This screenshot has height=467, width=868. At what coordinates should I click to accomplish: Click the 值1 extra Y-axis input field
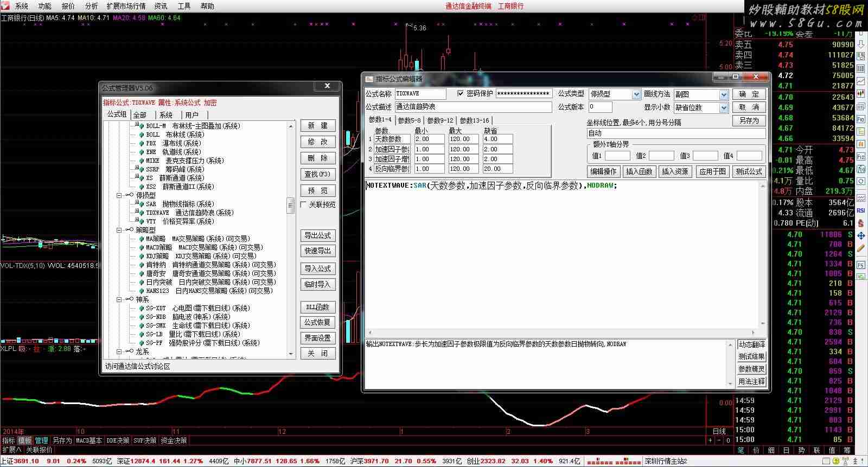(617, 156)
